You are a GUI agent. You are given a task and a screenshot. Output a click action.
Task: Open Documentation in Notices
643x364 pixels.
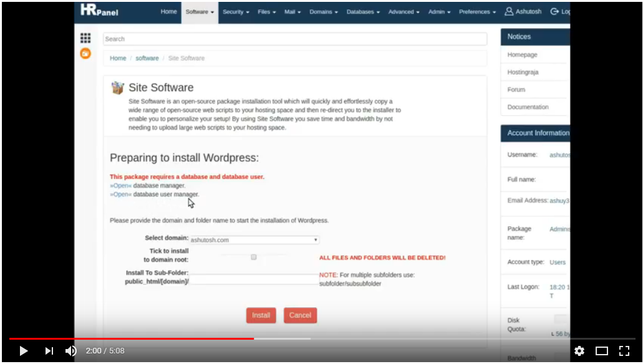point(528,107)
